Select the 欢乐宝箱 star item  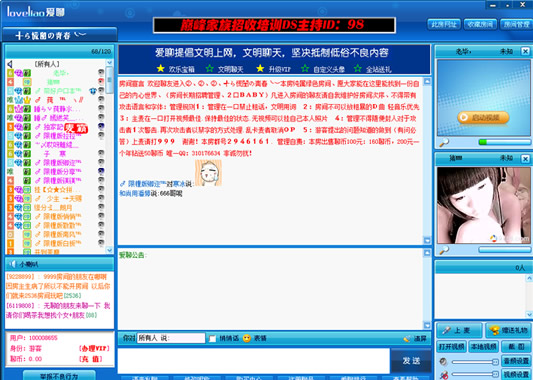point(176,69)
